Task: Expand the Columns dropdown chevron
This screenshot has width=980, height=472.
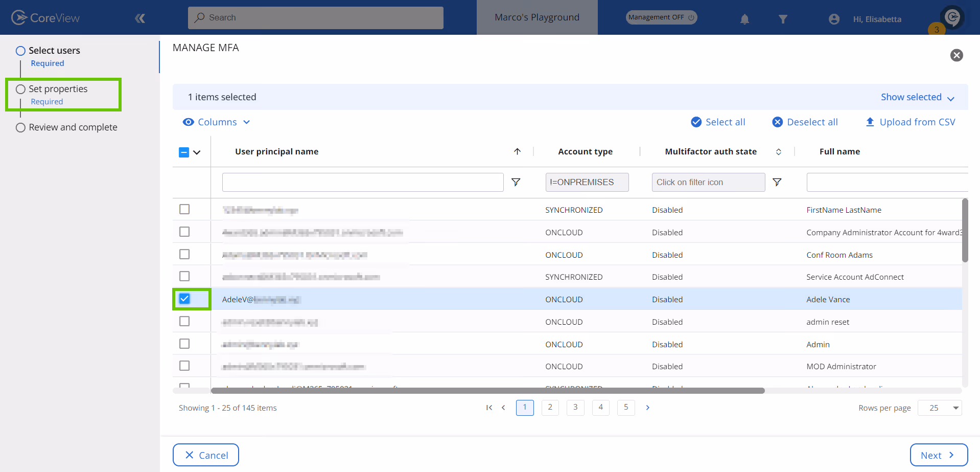Action: (x=247, y=122)
